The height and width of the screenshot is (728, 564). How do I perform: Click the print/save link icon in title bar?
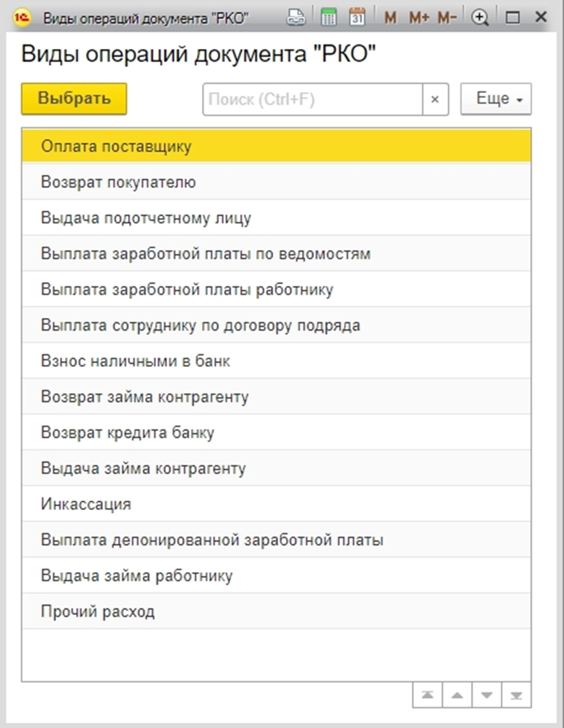(x=296, y=18)
